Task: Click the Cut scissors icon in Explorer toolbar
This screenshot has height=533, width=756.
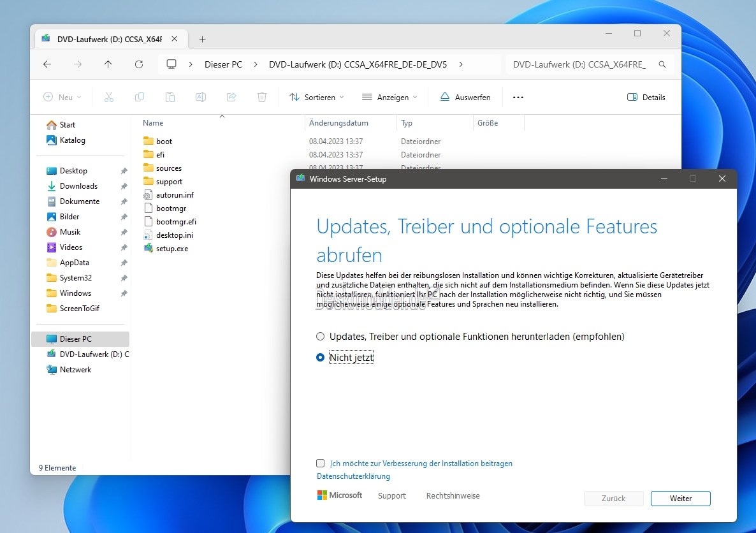Action: (109, 97)
